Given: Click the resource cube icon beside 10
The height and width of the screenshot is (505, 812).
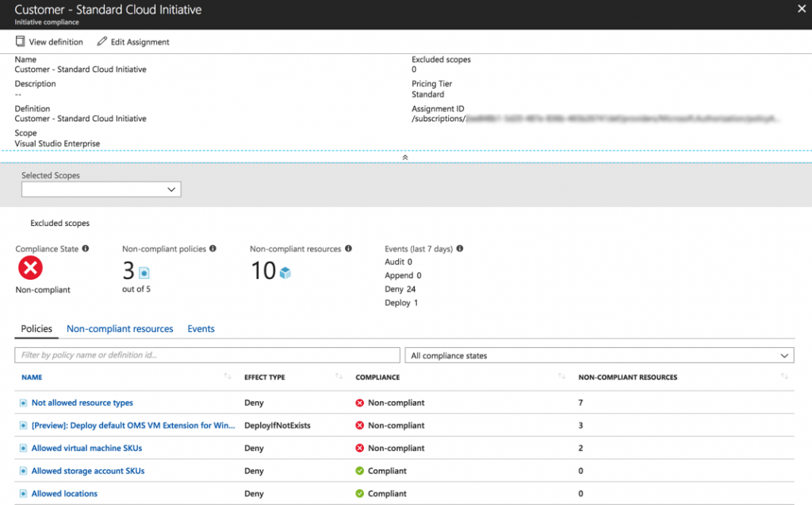Looking at the screenshot, I should (285, 273).
